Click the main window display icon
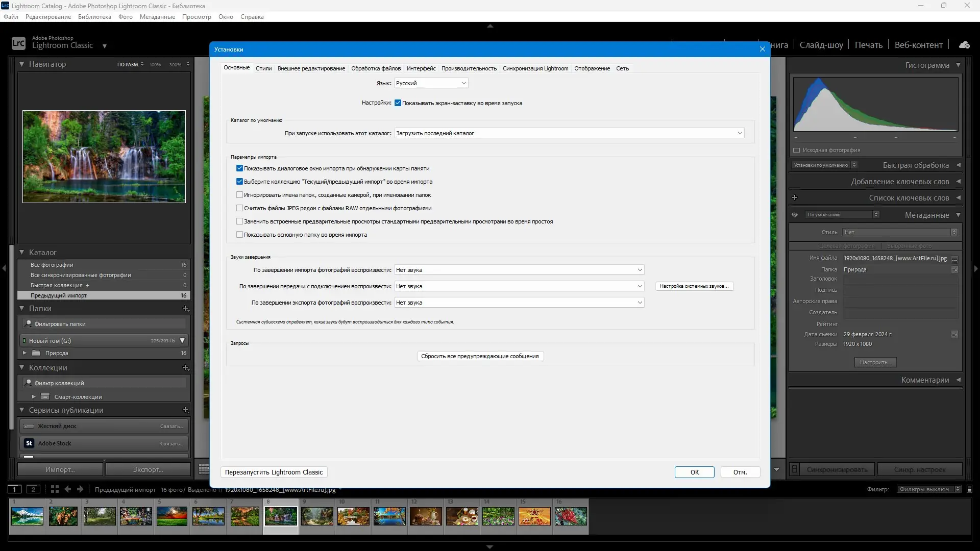980x551 pixels. coord(14,489)
